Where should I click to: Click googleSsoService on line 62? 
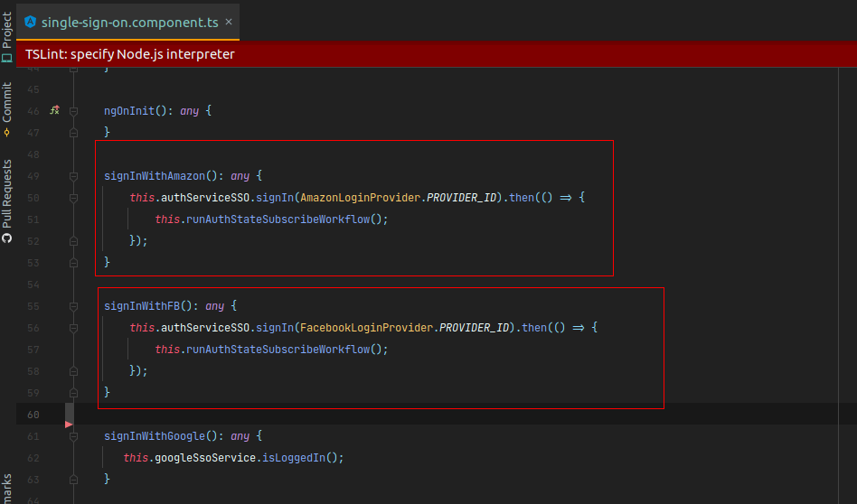click(x=205, y=458)
